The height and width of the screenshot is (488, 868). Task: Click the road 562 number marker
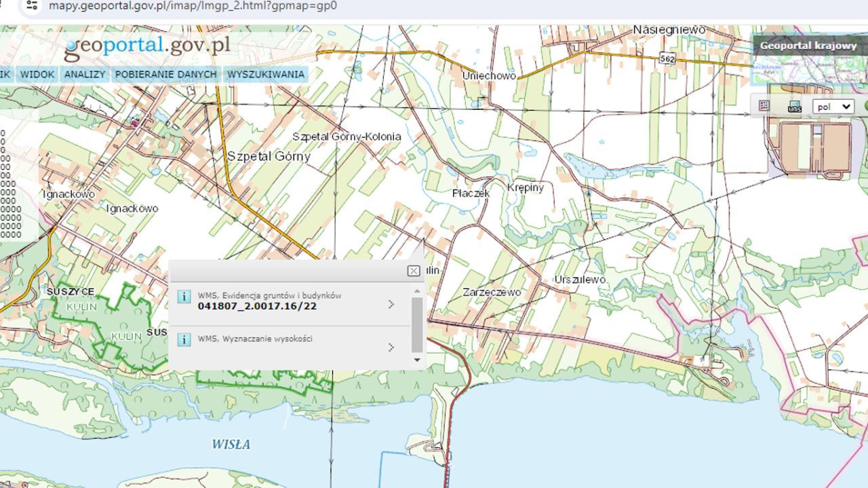[x=666, y=60]
